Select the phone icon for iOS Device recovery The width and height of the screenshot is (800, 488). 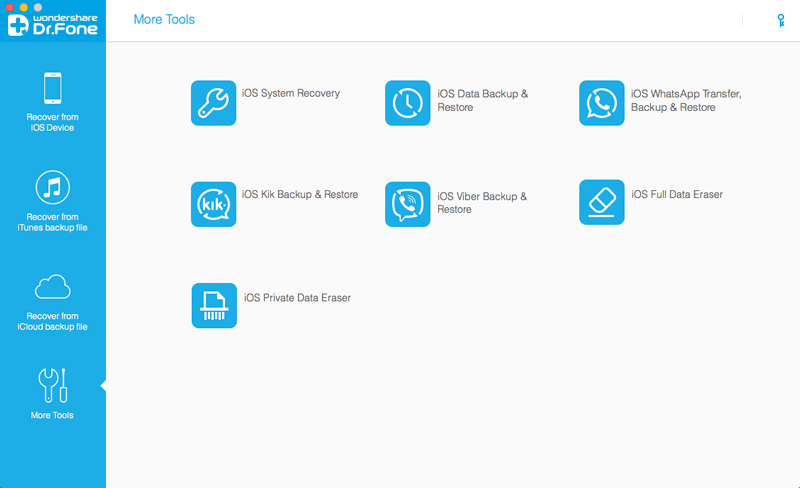pyautogui.click(x=53, y=88)
